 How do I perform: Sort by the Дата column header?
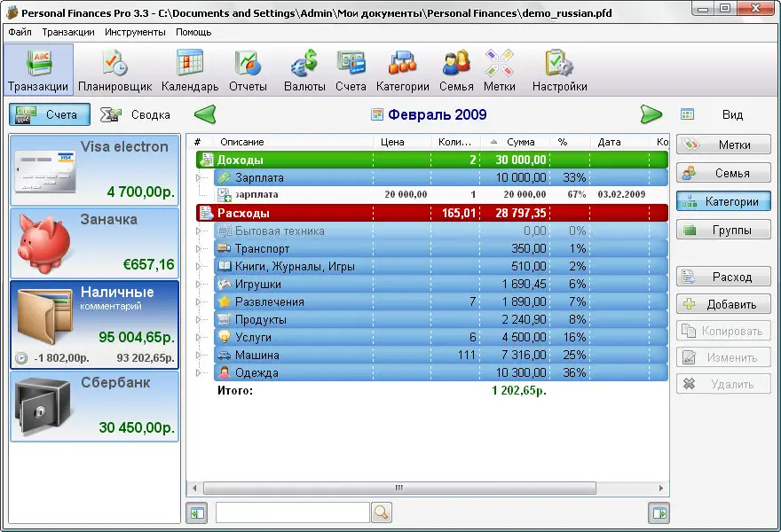[x=620, y=142]
